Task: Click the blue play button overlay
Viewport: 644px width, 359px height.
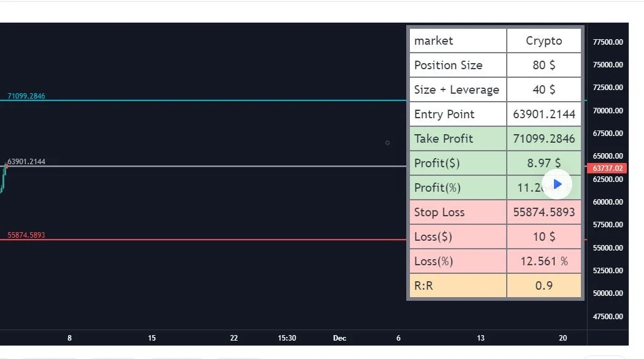Action: (556, 184)
